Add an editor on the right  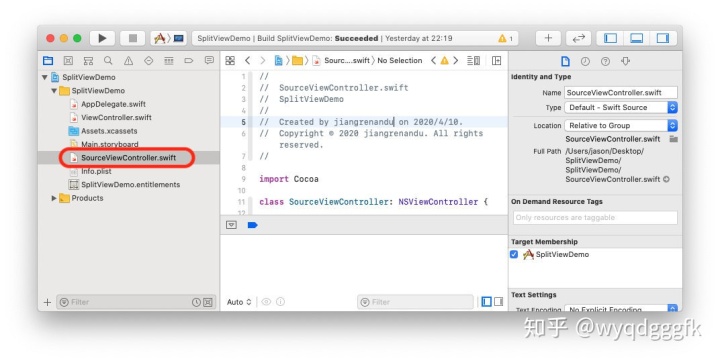(x=496, y=61)
